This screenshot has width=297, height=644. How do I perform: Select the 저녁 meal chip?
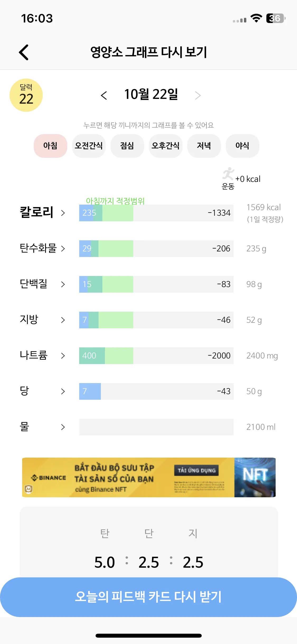(204, 146)
